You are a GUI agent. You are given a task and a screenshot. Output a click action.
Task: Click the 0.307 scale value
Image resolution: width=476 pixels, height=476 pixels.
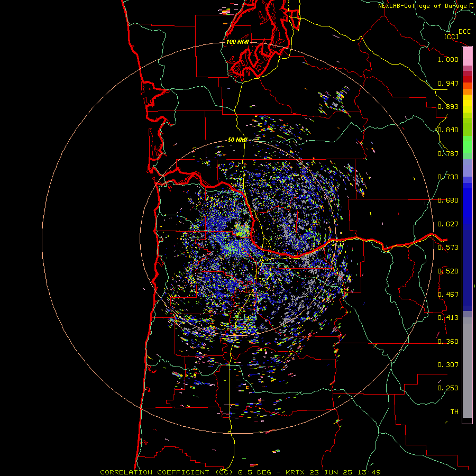click(x=448, y=365)
